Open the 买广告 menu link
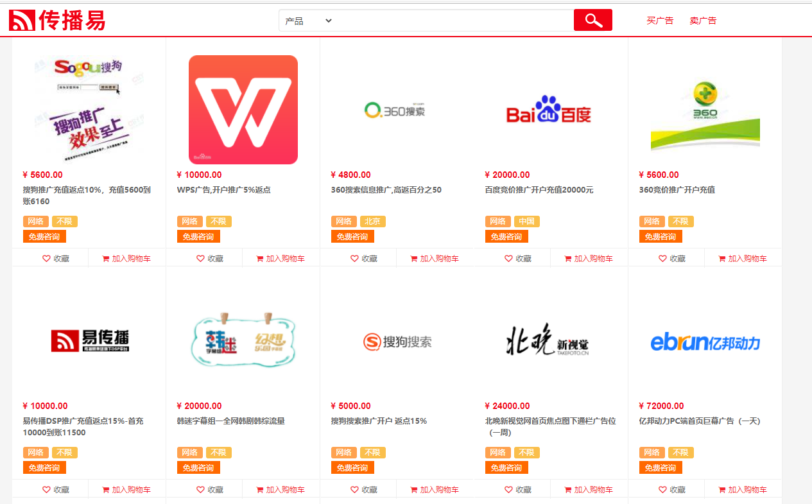The height and width of the screenshot is (504, 812). (x=659, y=21)
